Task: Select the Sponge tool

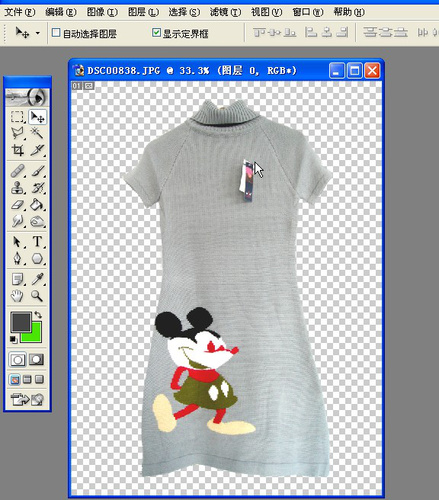Action: (x=37, y=221)
